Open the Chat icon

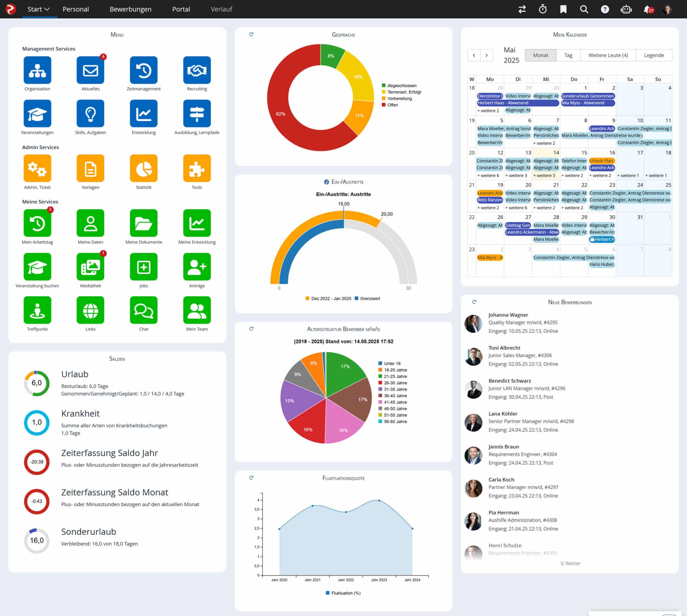point(144,310)
